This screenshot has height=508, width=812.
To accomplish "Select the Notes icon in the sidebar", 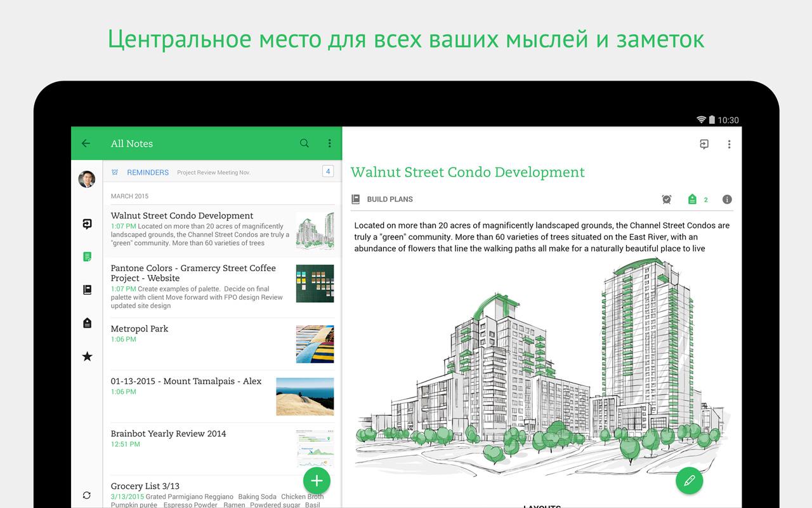I will point(87,257).
